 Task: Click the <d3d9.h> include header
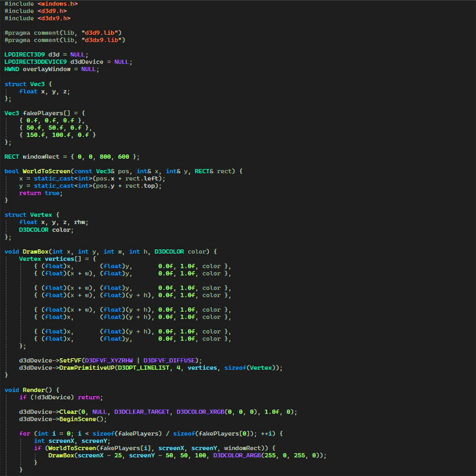coord(52,11)
